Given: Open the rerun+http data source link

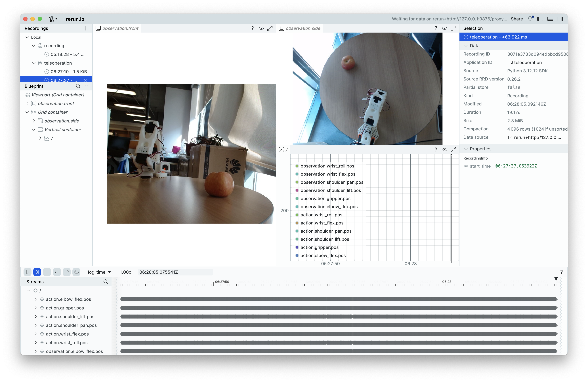Looking at the screenshot, I should [537, 137].
